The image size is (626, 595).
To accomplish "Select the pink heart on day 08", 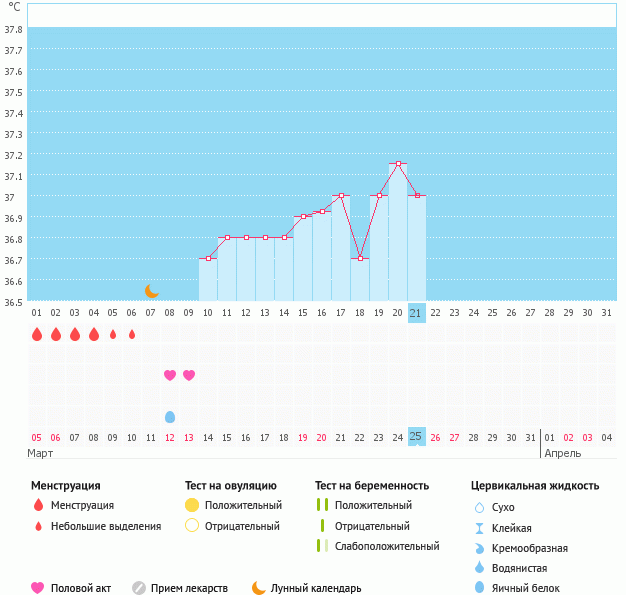I will (x=170, y=375).
